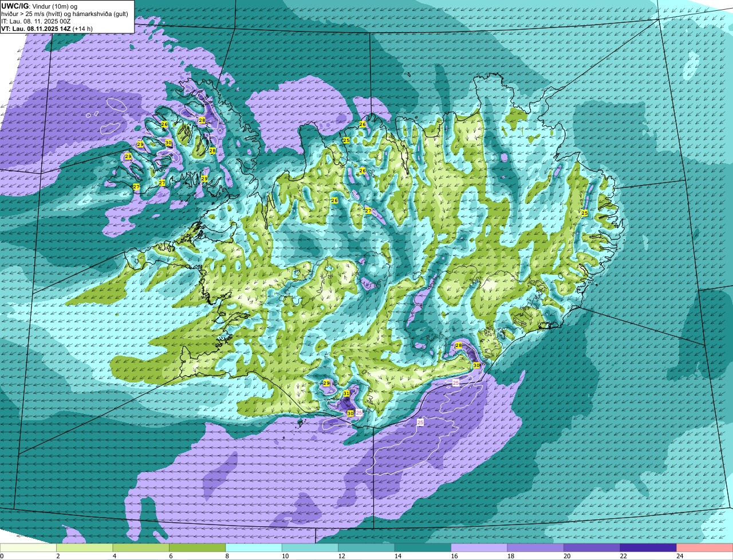733x560 pixels.
Task: Click the 'IT: Lau. 08. 11. 2025 00Z' initial time
Action: (x=36, y=21)
